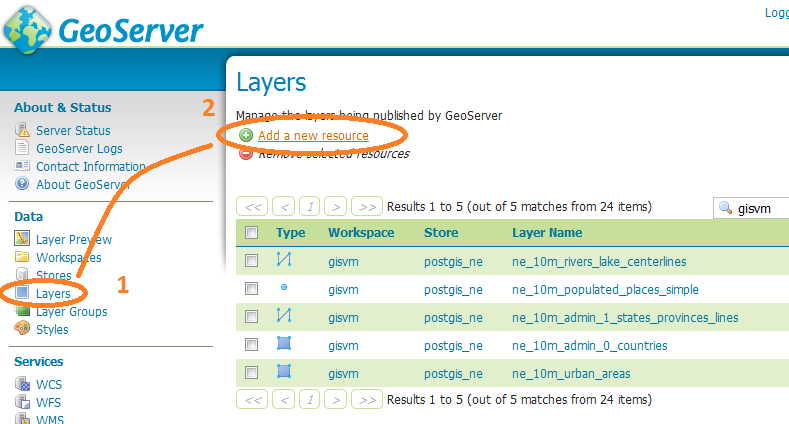This screenshot has height=424, width=789.
Task: Open Styles page in sidebar
Action: point(52,330)
